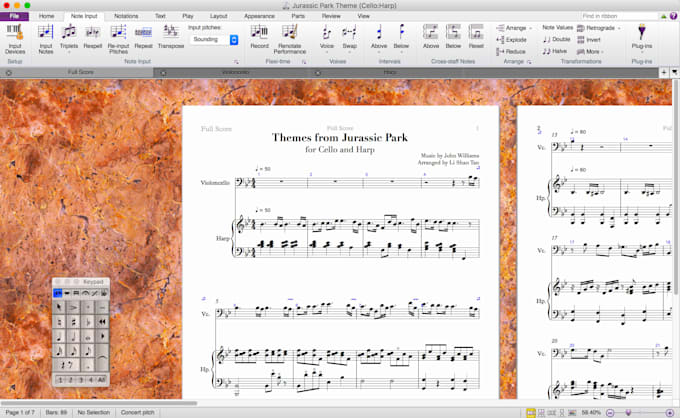The width and height of the screenshot is (680, 418).
Task: Click the Reduce arrange tool
Action: pos(511,52)
